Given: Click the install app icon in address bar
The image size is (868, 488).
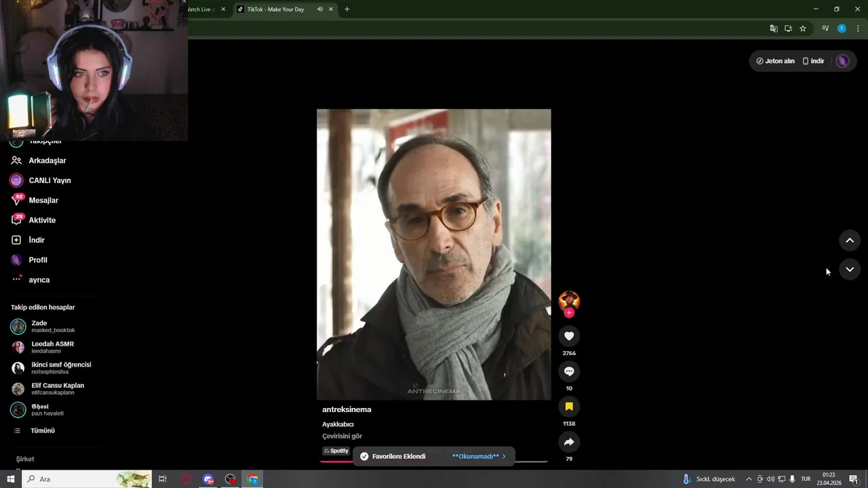Looking at the screenshot, I should 788,28.
